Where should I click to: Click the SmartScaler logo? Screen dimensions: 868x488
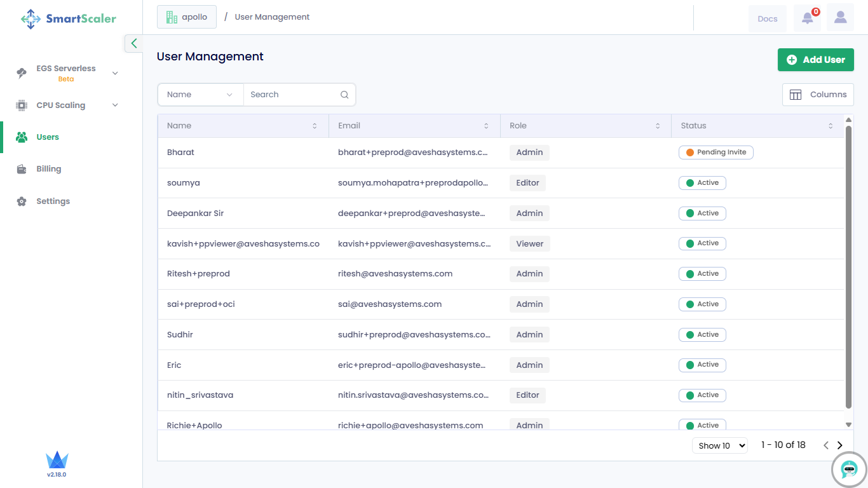point(69,19)
